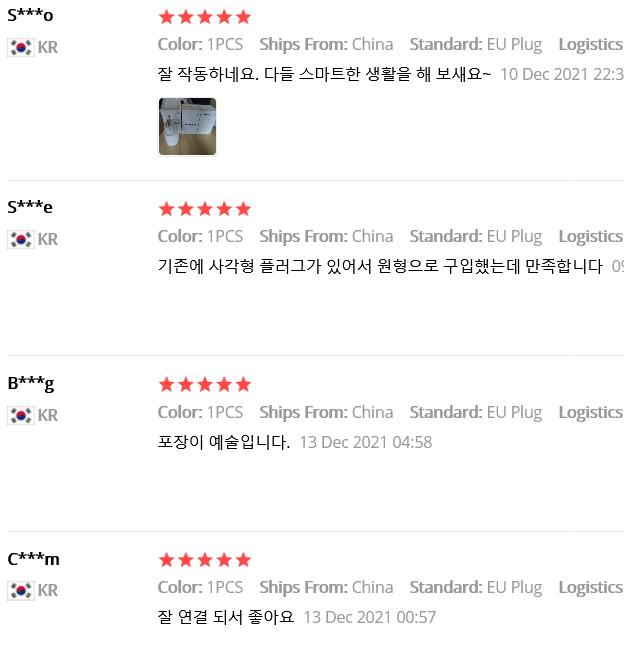The width and height of the screenshot is (624, 648).
Task: Click the five-star rating in C***m's review
Action: click(x=205, y=560)
